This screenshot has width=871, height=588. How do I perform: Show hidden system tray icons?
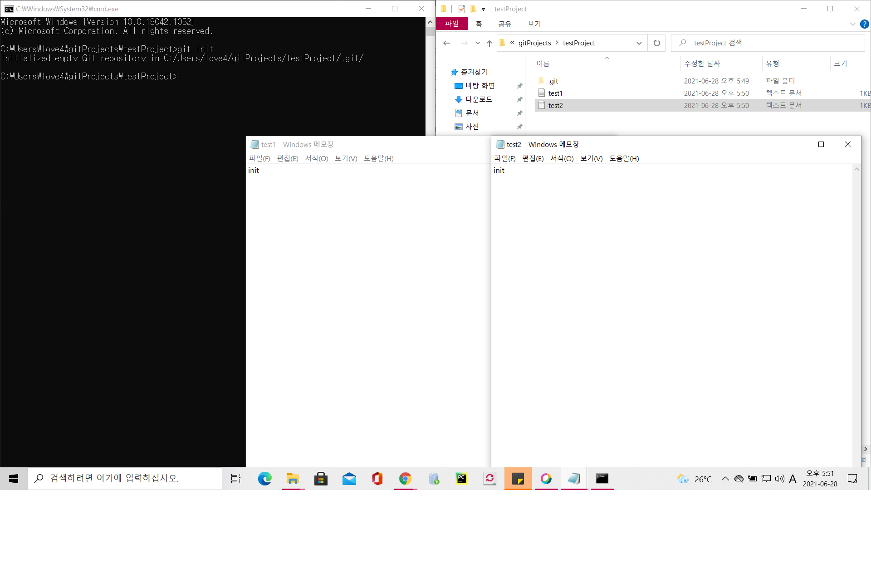tap(725, 479)
